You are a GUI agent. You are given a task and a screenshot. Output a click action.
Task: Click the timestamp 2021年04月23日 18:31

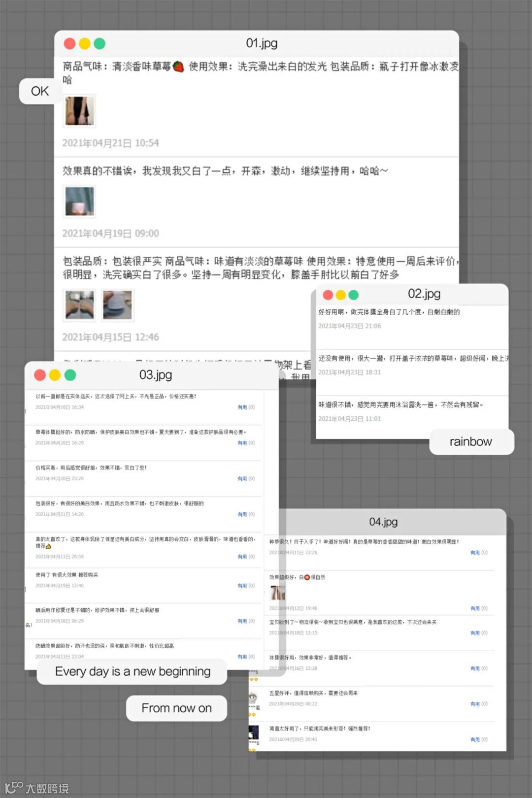350,372
